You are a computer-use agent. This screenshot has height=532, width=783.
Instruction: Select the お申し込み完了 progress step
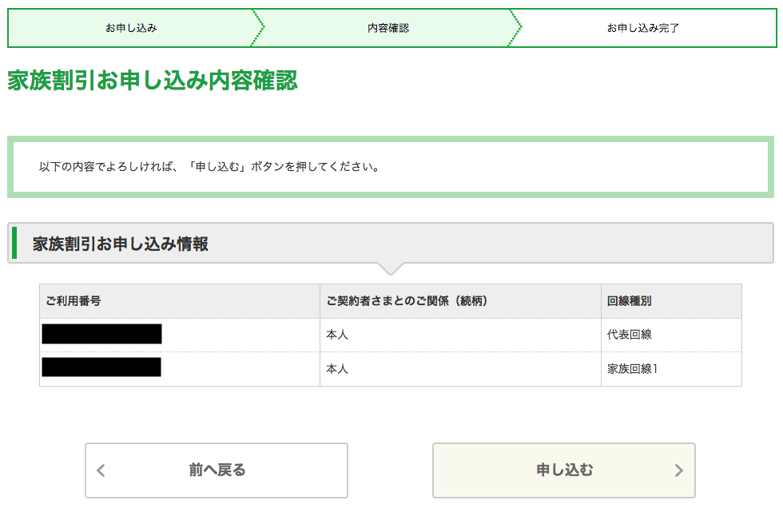pos(643,28)
